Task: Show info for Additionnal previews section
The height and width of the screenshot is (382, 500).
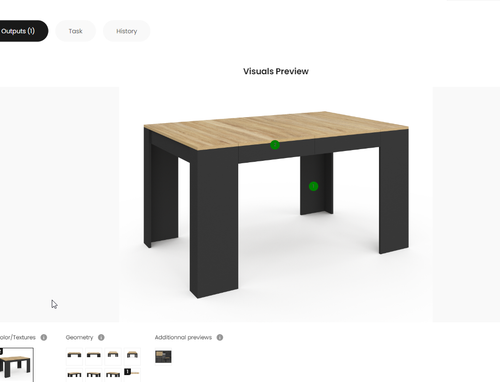Action: (220, 337)
